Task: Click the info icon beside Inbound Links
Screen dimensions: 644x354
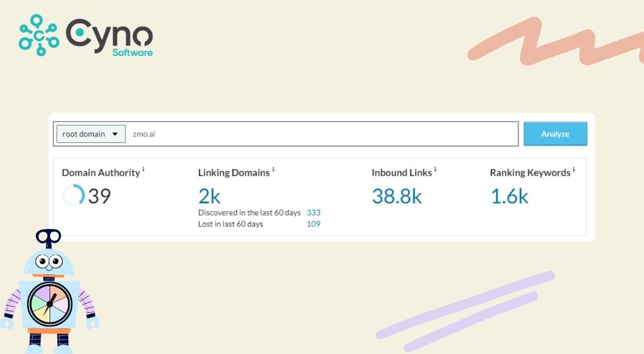Action: [435, 170]
